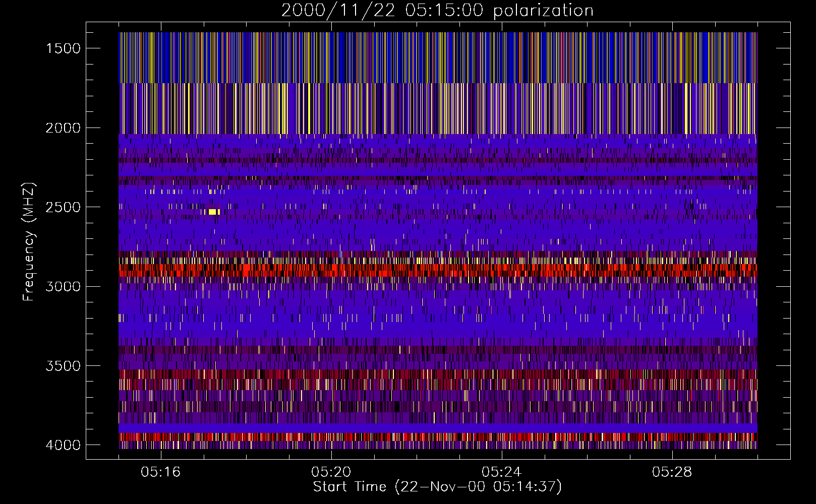Click the 05:20 time tick label
816x504 pixels.
pyautogui.click(x=331, y=472)
